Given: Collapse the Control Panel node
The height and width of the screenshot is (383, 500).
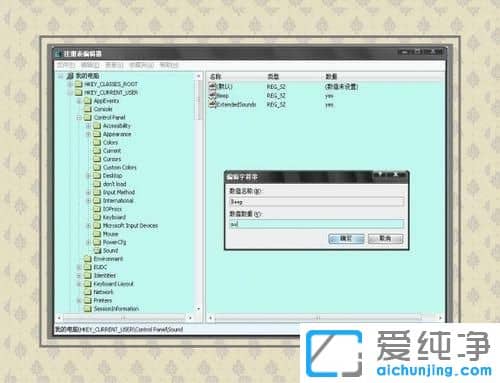Looking at the screenshot, I should point(79,117).
